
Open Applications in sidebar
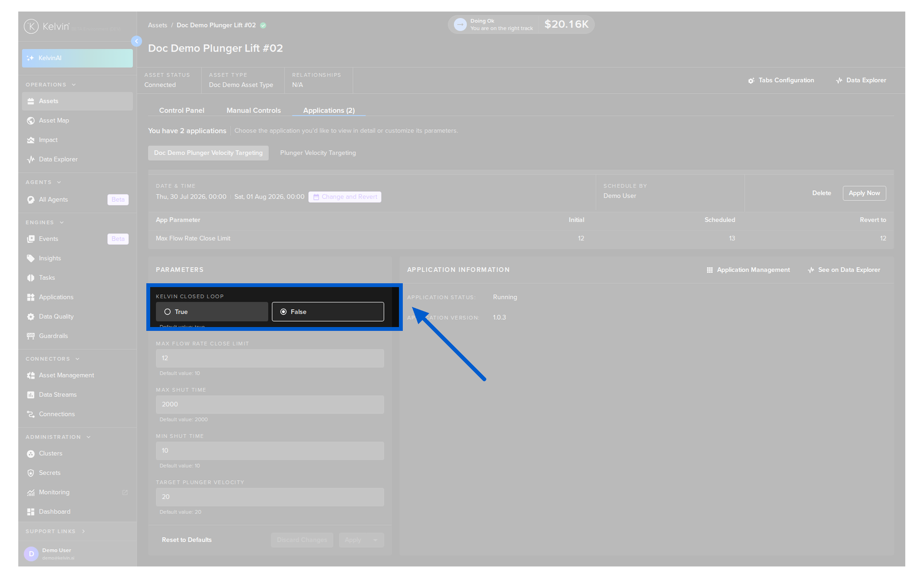tap(77, 297)
